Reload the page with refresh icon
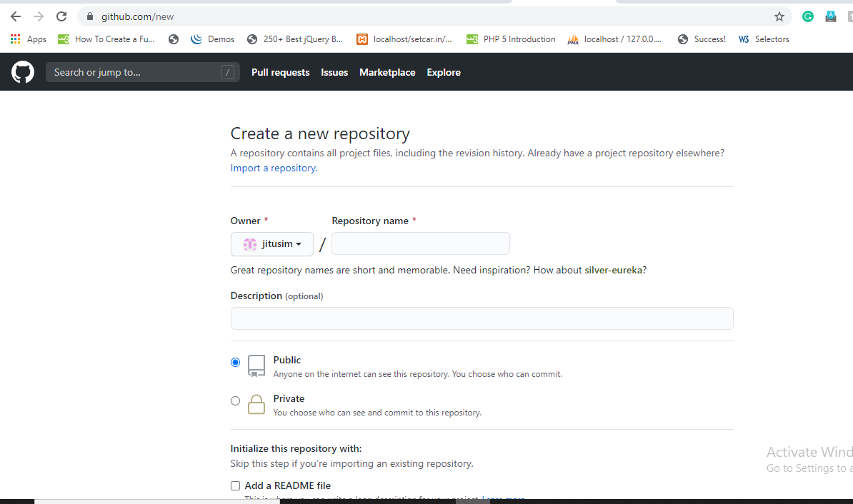853x504 pixels. 61,17
